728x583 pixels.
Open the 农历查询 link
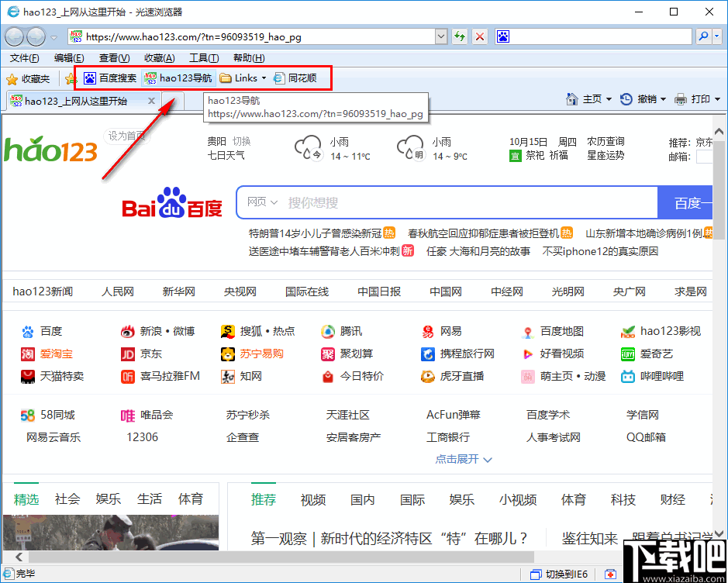point(606,141)
